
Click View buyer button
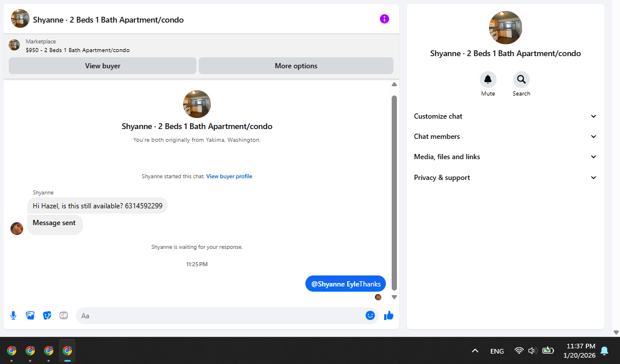coord(103,66)
